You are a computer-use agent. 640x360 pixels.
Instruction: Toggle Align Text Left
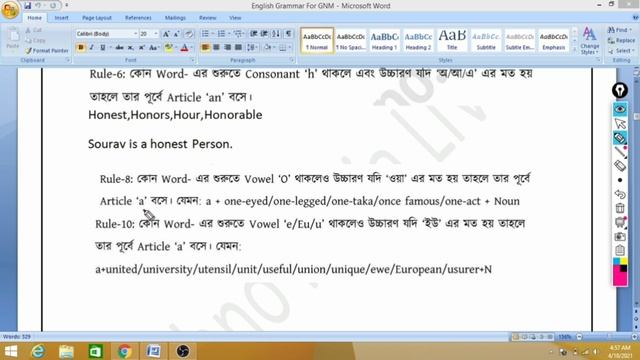pos(205,47)
